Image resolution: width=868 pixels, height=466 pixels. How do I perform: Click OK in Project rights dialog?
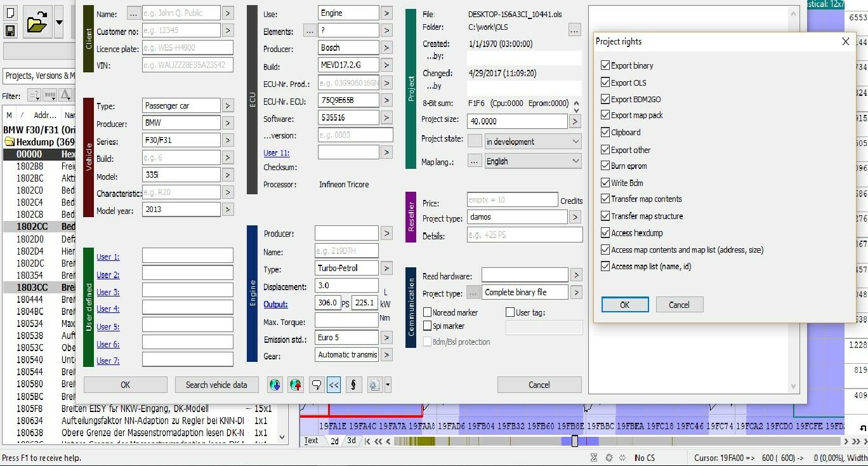point(625,305)
